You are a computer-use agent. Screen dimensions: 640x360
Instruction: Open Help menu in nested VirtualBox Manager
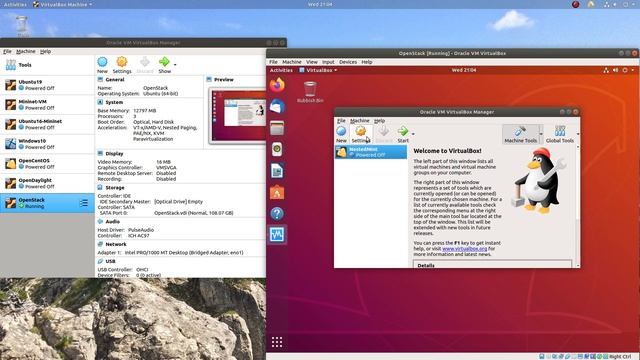pyautogui.click(x=379, y=121)
